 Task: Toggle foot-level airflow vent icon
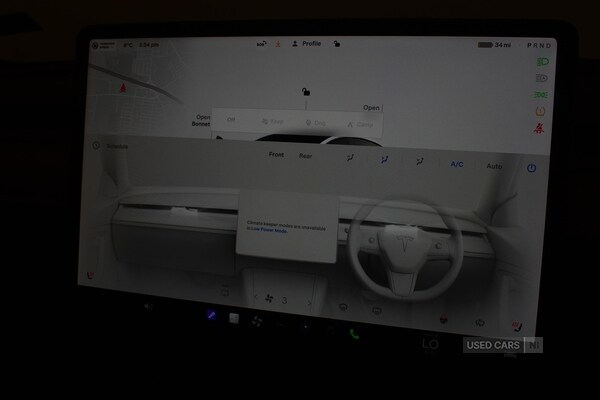pos(419,162)
